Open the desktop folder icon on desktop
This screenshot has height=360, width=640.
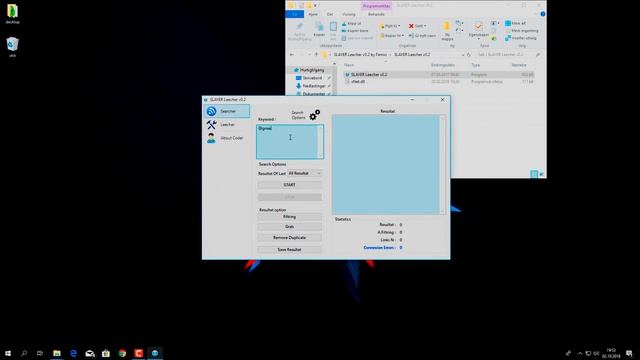click(x=12, y=14)
